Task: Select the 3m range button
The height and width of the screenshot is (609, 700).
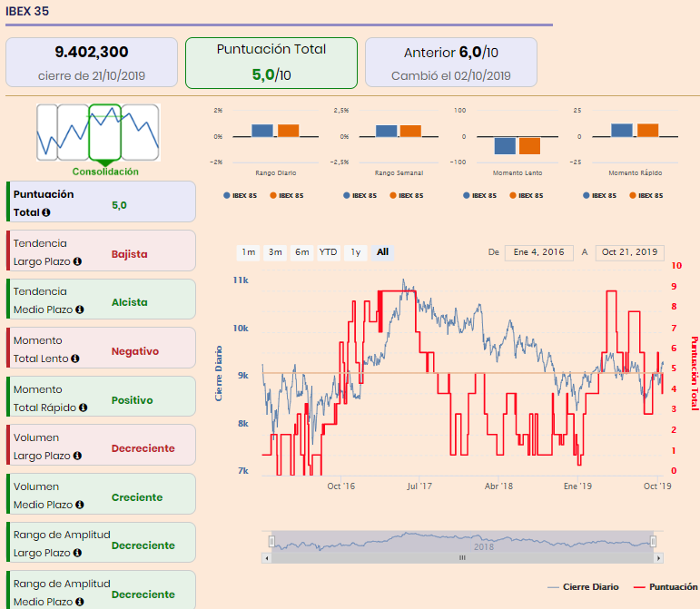Action: 275,252
